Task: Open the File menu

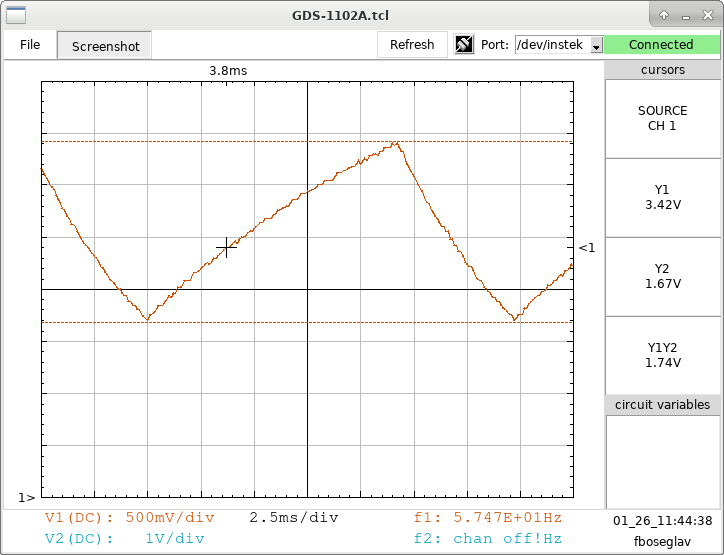Action: click(30, 45)
